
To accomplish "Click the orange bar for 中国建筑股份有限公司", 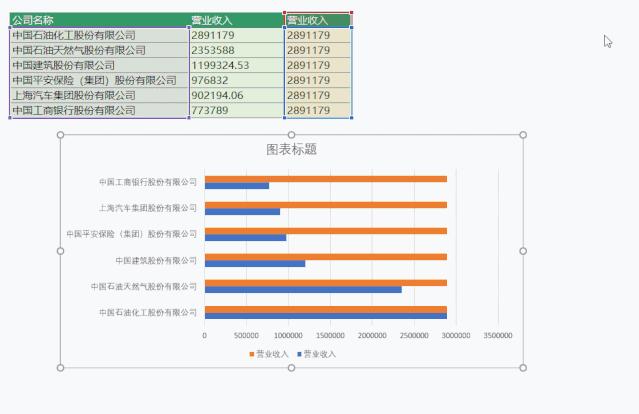I will 326,257.
